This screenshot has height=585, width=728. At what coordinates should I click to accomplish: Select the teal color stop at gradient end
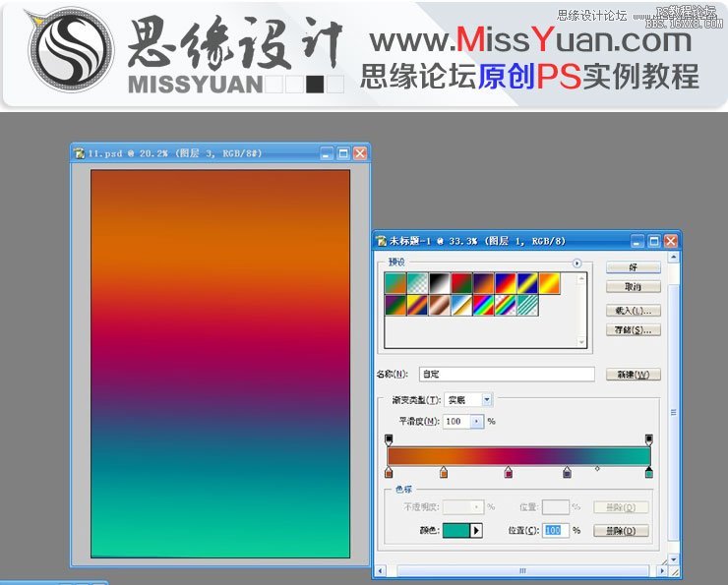(649, 472)
